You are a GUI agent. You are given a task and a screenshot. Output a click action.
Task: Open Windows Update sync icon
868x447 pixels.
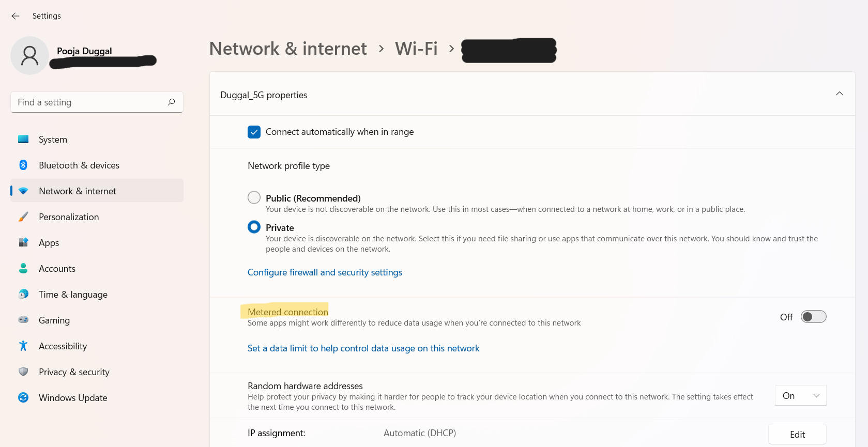coord(23,397)
